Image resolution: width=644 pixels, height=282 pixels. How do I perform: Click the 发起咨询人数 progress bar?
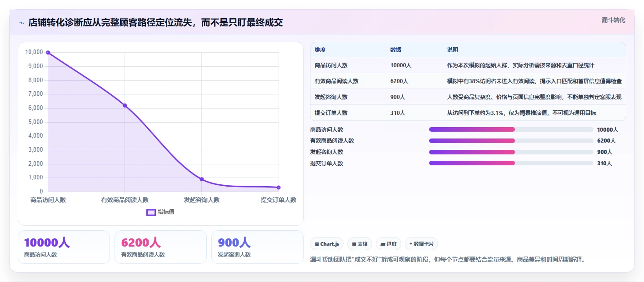click(x=511, y=152)
